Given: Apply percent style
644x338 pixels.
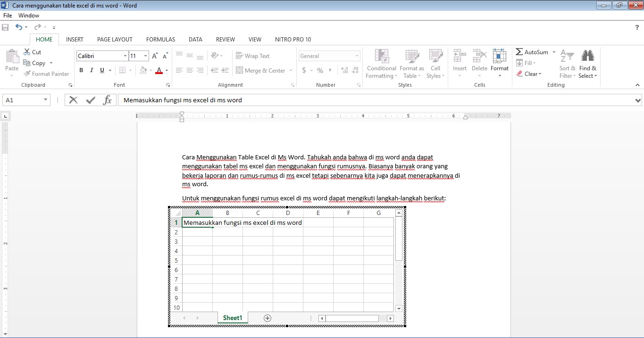Looking at the screenshot, I should pos(320,70).
